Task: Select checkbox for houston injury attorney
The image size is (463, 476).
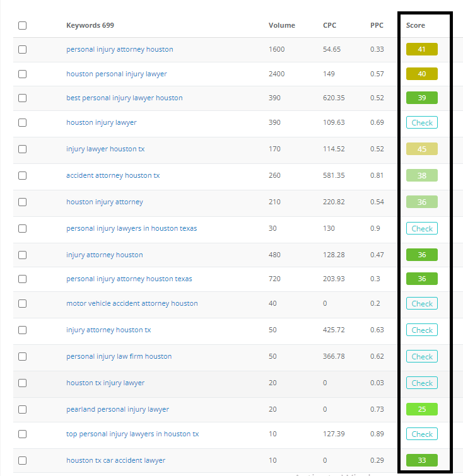Action: (22, 202)
